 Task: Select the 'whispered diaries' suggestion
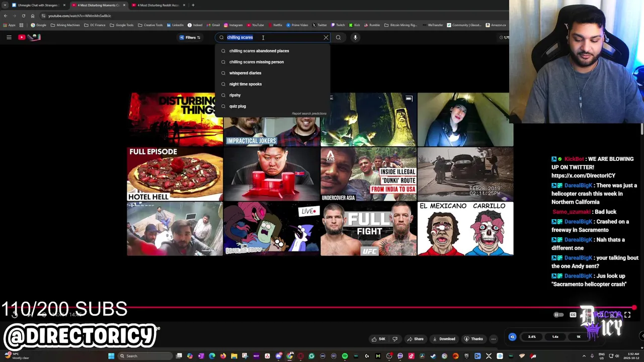point(273,73)
